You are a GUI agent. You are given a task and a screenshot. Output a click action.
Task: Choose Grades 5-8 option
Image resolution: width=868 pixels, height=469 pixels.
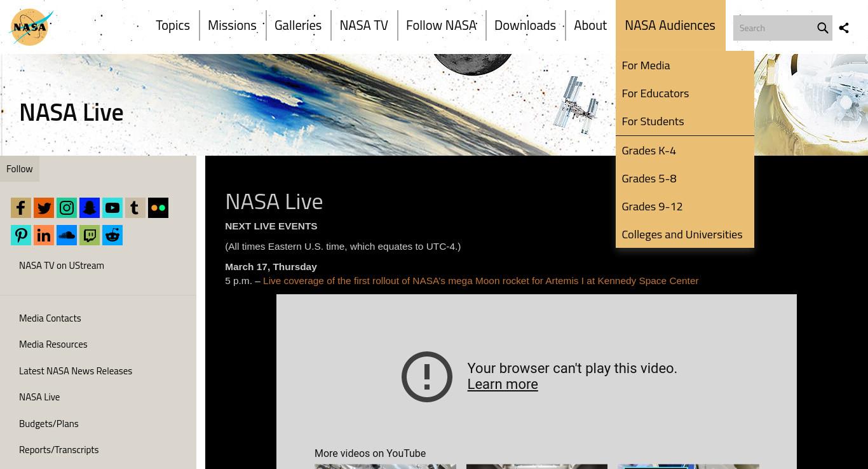tap(684, 179)
